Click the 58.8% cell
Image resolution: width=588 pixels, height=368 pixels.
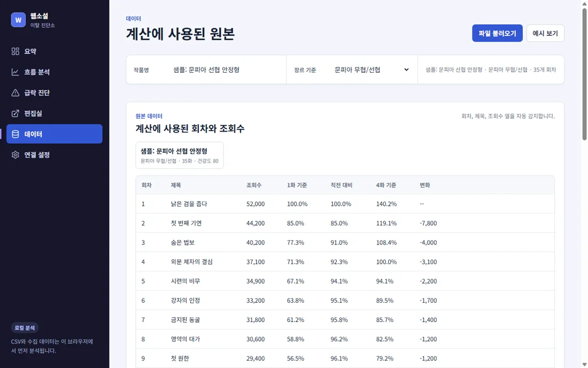tap(296, 339)
